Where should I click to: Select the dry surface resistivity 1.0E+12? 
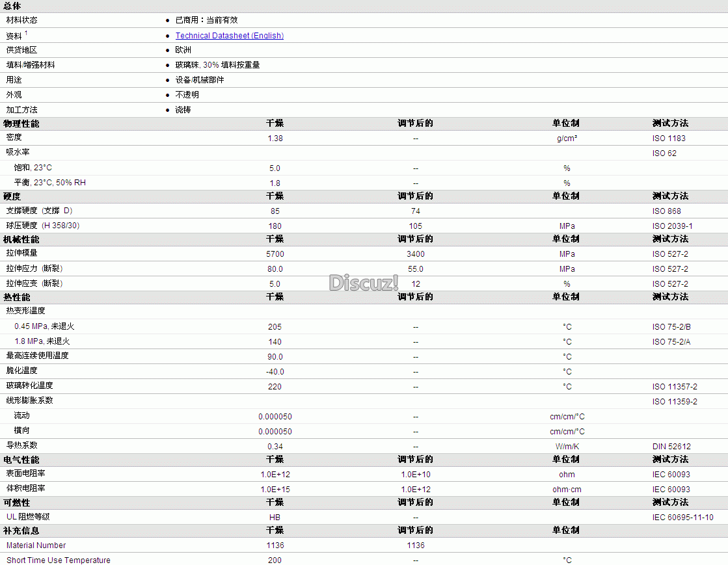pyautogui.click(x=275, y=475)
